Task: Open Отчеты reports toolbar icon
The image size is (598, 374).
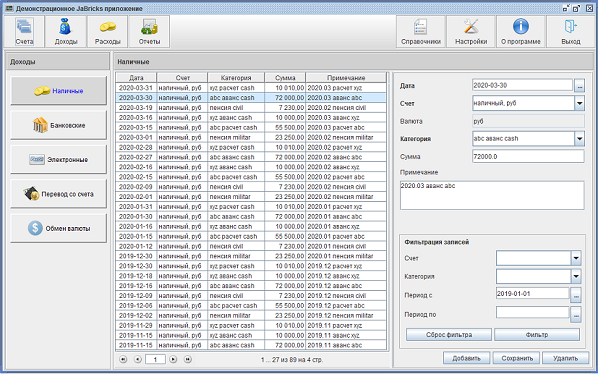Action: (149, 31)
